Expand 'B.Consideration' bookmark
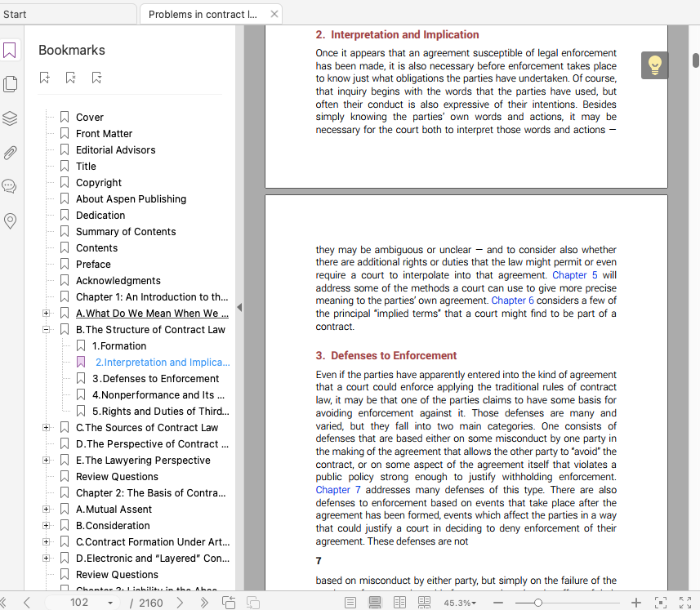The height and width of the screenshot is (610, 700). click(46, 526)
